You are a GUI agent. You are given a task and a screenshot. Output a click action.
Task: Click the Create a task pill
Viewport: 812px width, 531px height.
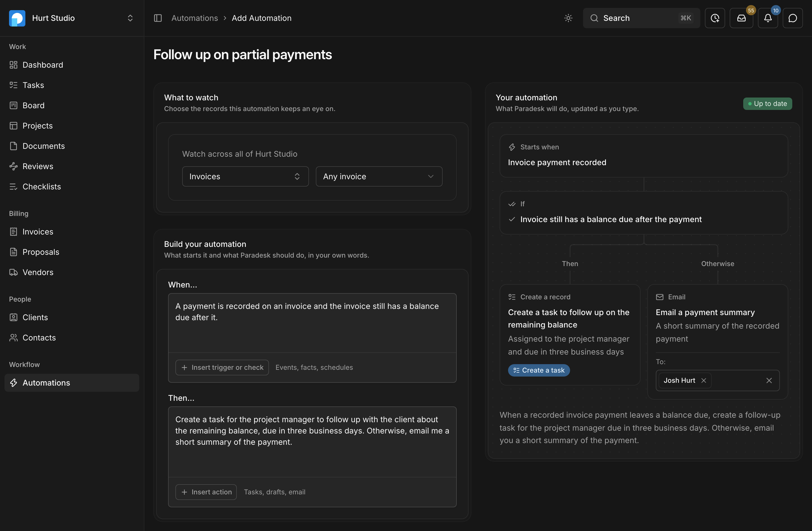pyautogui.click(x=539, y=370)
